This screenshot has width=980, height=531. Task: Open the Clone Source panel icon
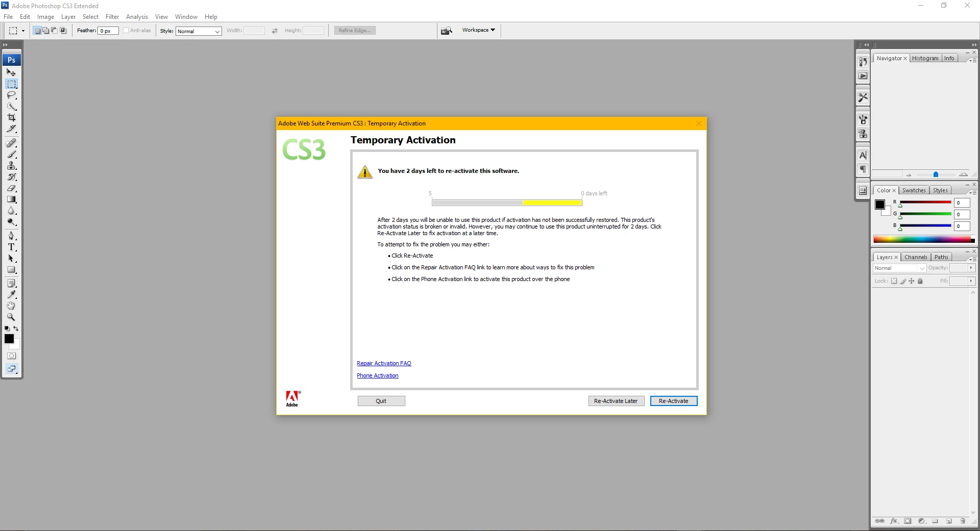(863, 134)
